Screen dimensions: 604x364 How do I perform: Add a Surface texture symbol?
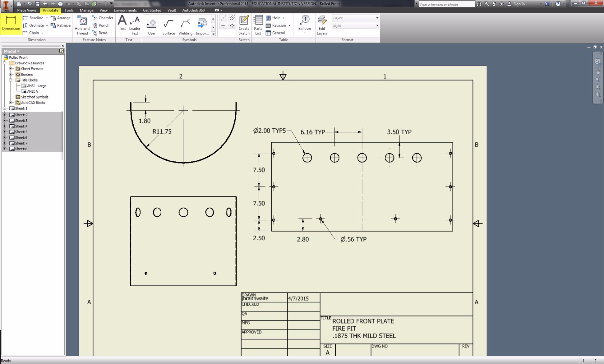coord(168,27)
